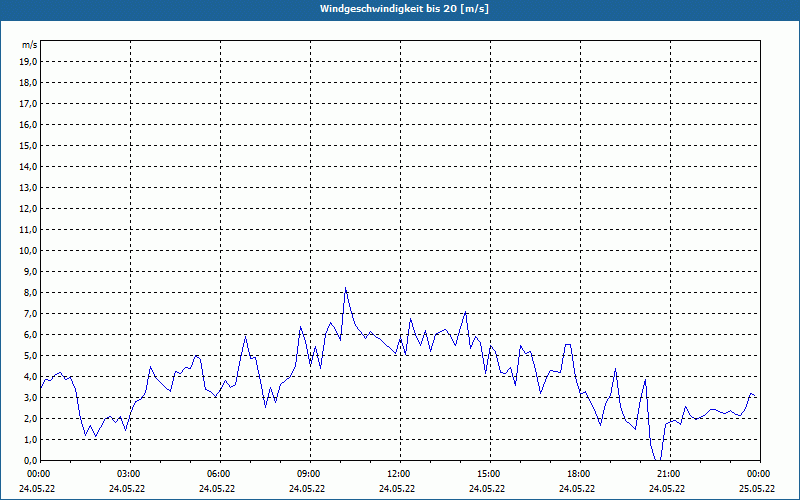Click the '12:00' time axis label

(x=401, y=474)
